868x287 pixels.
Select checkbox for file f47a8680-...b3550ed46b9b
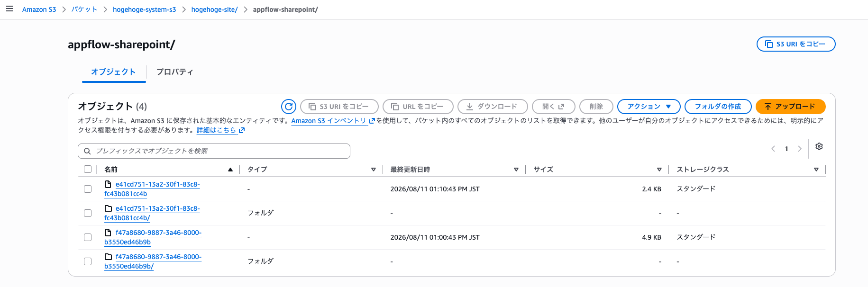click(x=88, y=237)
